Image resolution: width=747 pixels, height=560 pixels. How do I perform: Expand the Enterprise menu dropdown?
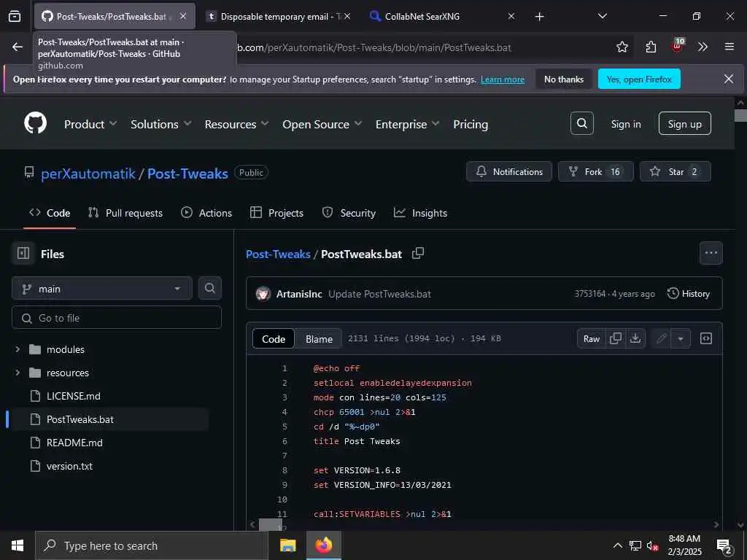(x=407, y=124)
